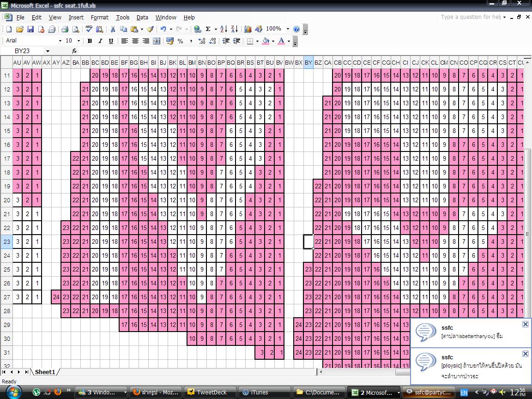Toggle Underline formatting

(x=111, y=41)
